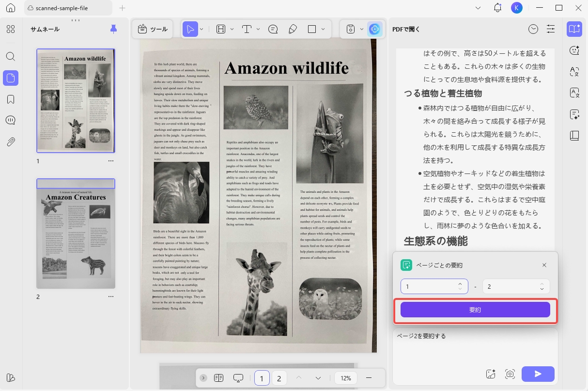Select the thumbnails panel icon
Viewport: 588px width, 391px height.
point(11,78)
